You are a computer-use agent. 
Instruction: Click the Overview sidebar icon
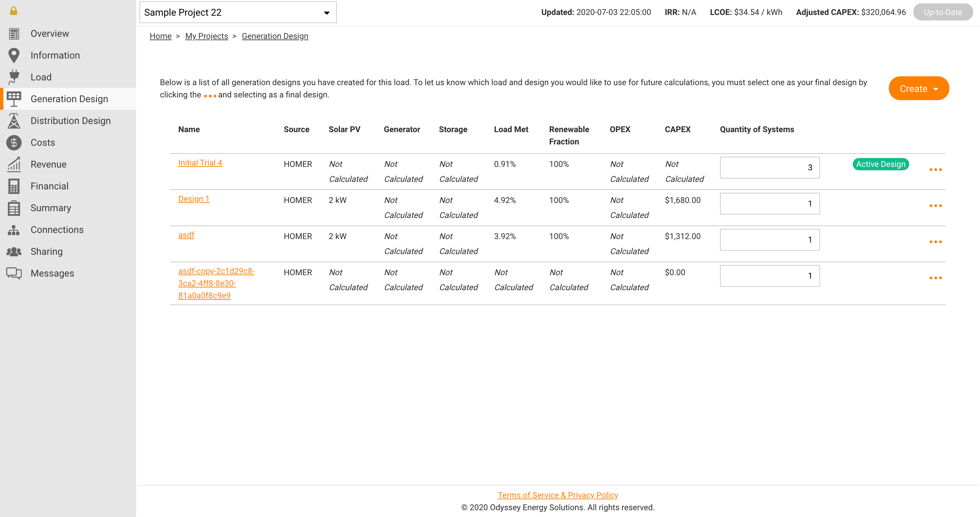coord(14,33)
